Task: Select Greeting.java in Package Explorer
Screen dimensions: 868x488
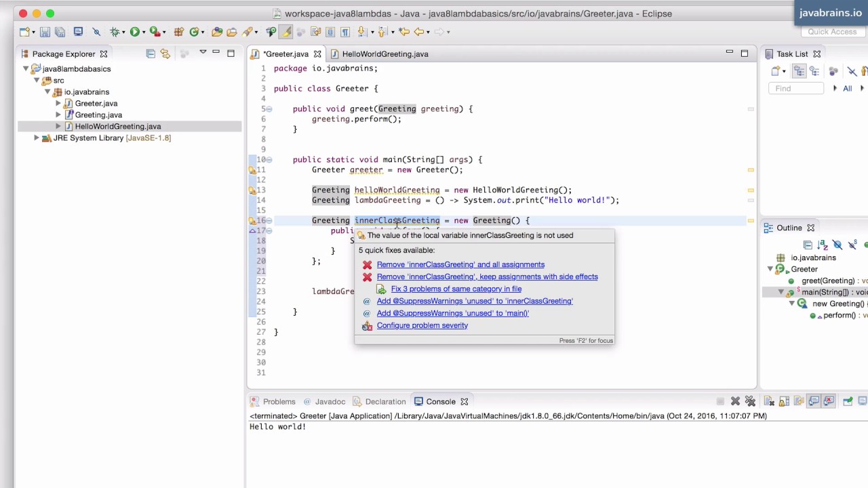Action: [x=98, y=115]
